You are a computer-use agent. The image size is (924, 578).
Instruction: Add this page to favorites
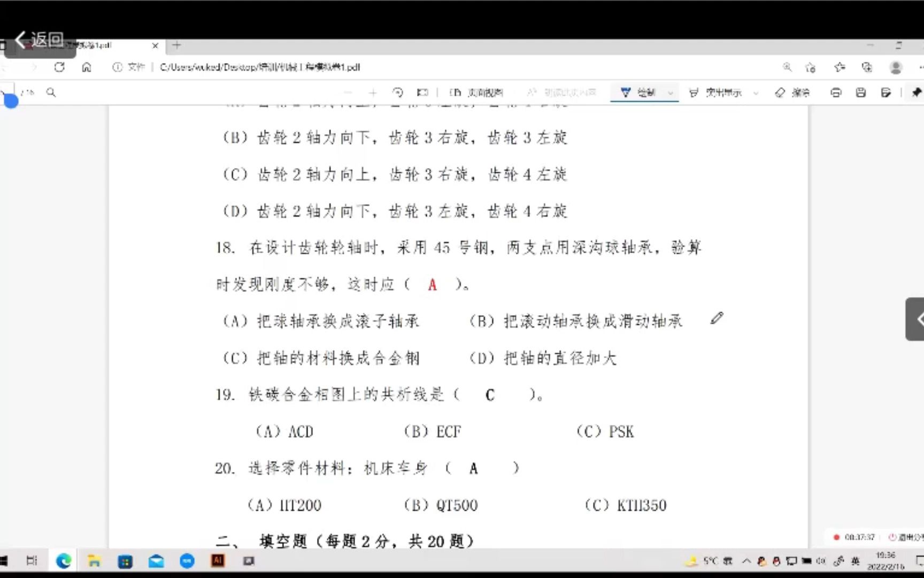[x=811, y=67]
